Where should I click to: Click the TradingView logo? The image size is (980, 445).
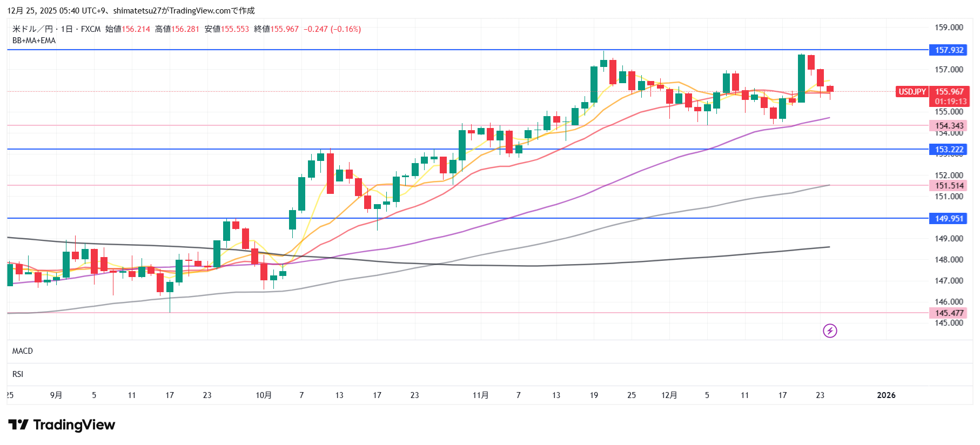click(x=62, y=425)
